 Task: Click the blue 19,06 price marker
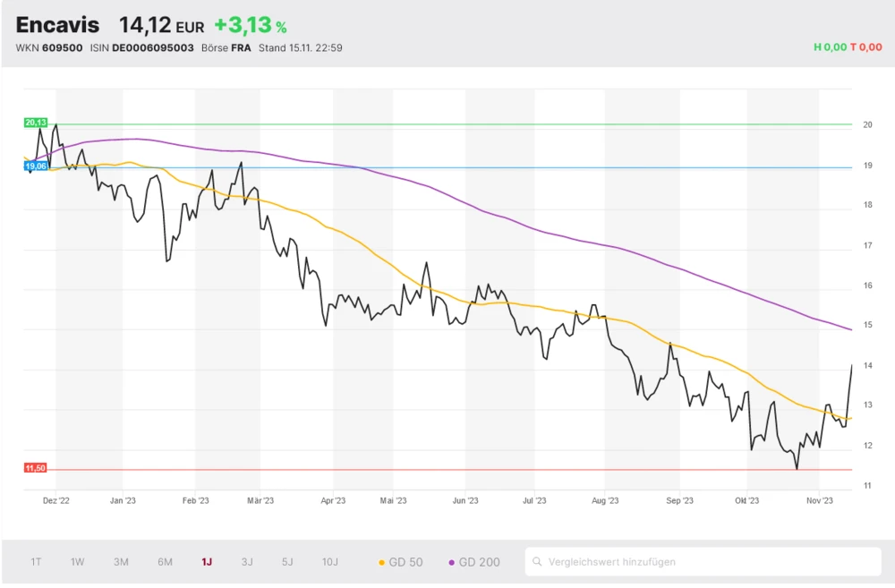(36, 166)
